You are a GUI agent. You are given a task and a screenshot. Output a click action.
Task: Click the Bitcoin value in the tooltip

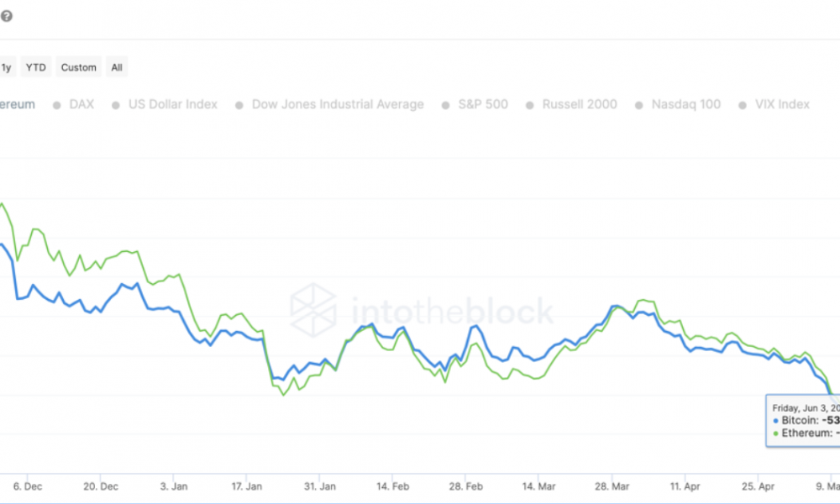coord(831,421)
